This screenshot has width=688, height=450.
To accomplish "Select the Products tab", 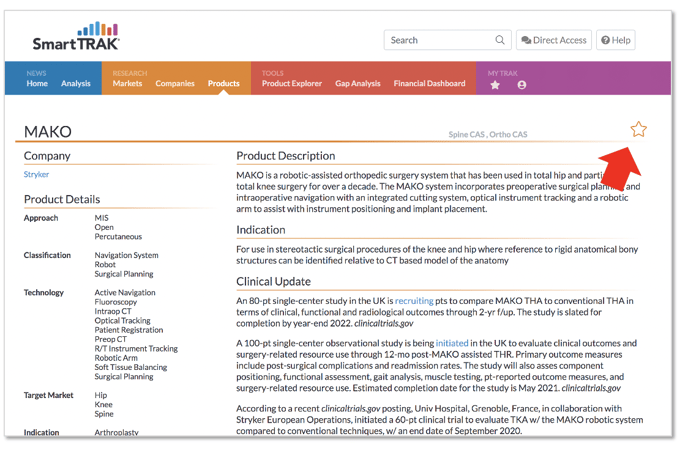I will (x=224, y=83).
